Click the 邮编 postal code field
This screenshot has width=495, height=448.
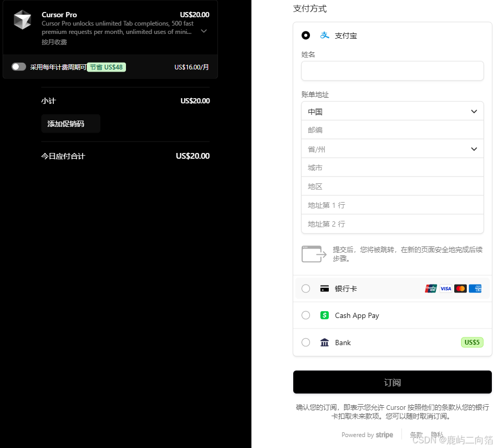coord(393,130)
